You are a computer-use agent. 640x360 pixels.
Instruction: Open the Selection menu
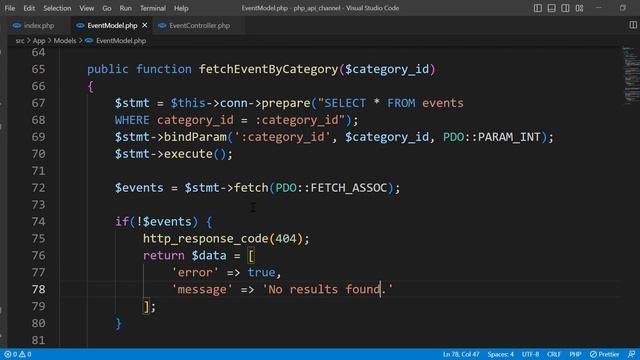coord(57,8)
